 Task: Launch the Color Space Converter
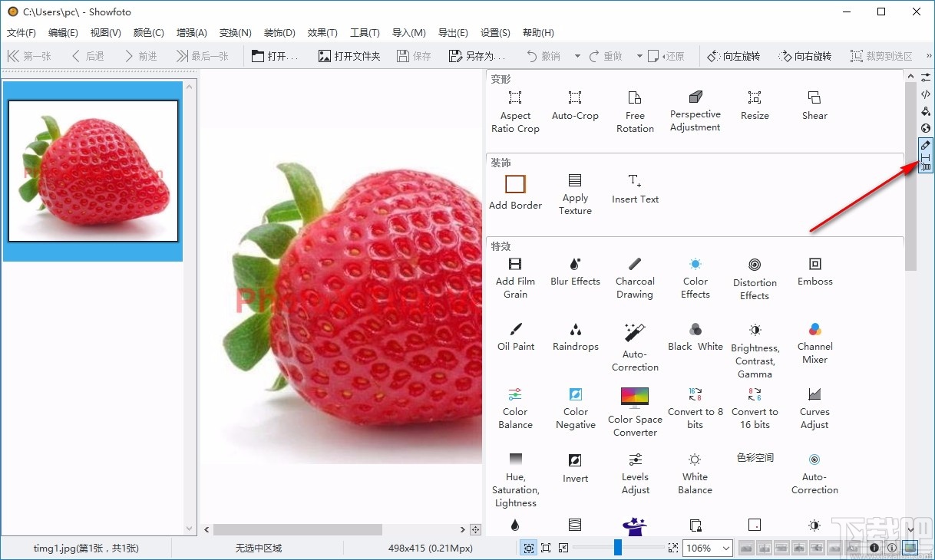coord(635,410)
